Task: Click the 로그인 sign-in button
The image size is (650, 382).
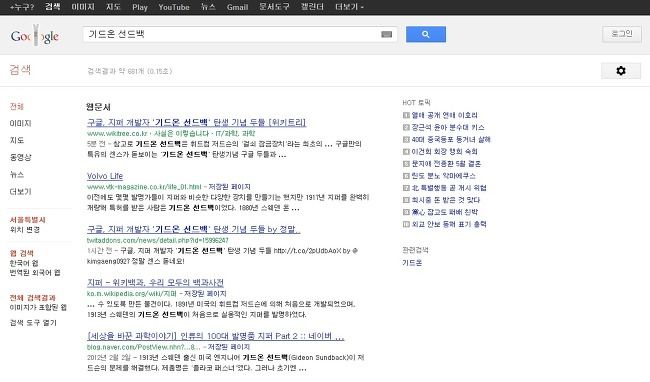Action: point(621,34)
